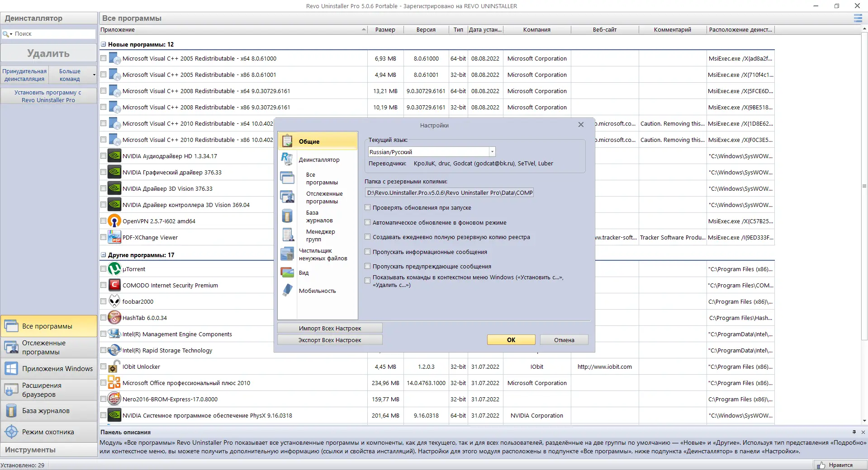Click the Forced uninstall button
868x470 pixels.
(x=24, y=75)
